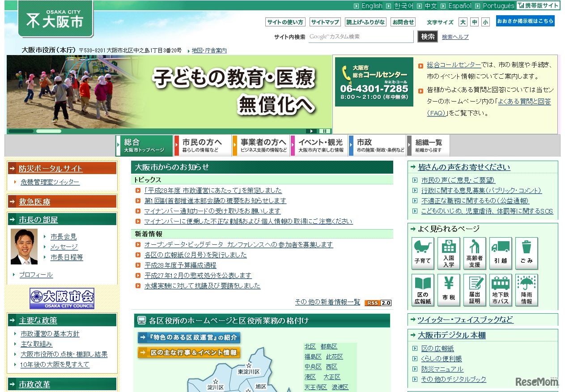Open 区の主な行事＆イベント情報 button
This screenshot has height=392, width=565.
[189, 352]
